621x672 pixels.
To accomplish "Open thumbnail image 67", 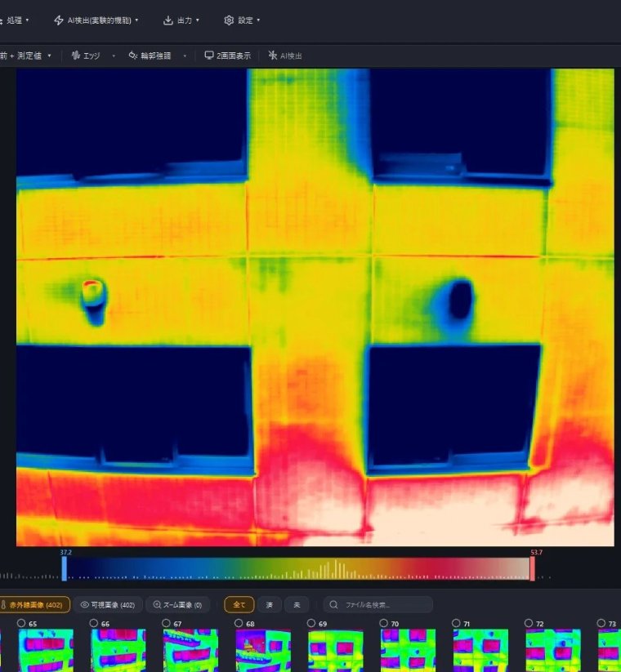I will click(x=191, y=651).
